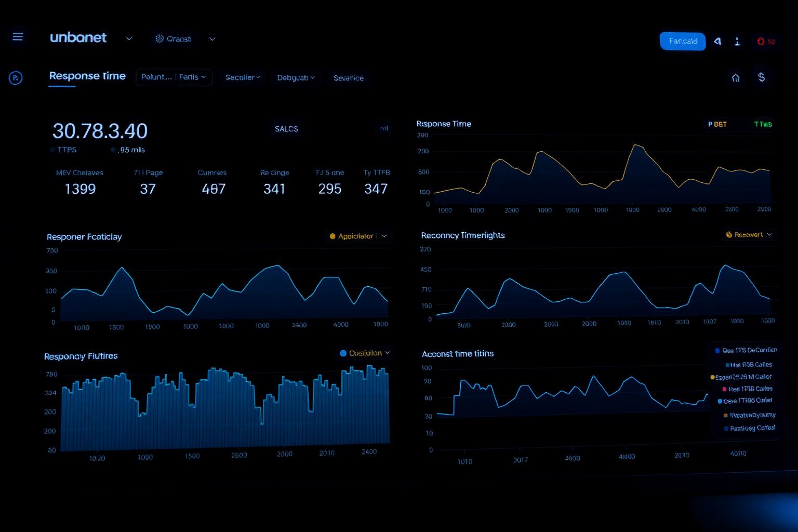The image size is (798, 532).
Task: Open the hamburger menu
Action: pos(18,37)
